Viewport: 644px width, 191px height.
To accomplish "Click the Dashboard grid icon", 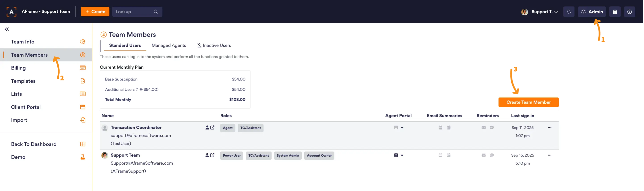I will [x=82, y=144].
